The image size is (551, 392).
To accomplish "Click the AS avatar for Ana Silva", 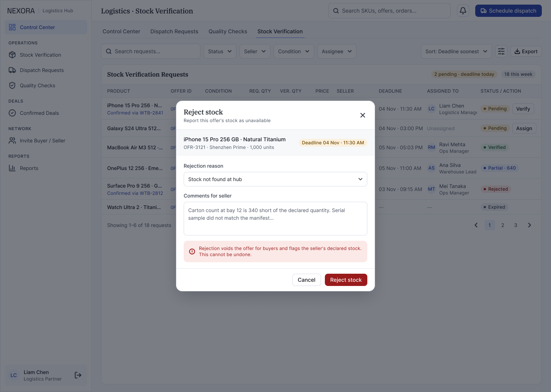I will pyautogui.click(x=432, y=168).
